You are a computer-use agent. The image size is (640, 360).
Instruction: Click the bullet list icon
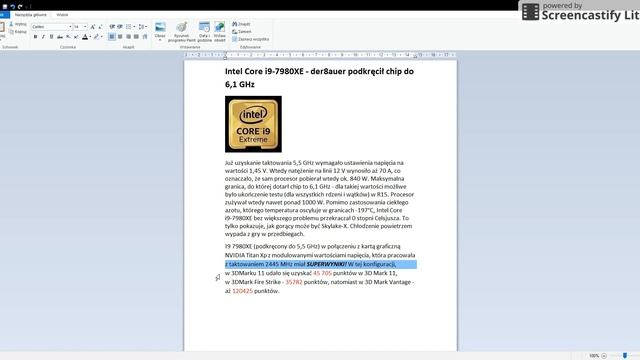129,27
